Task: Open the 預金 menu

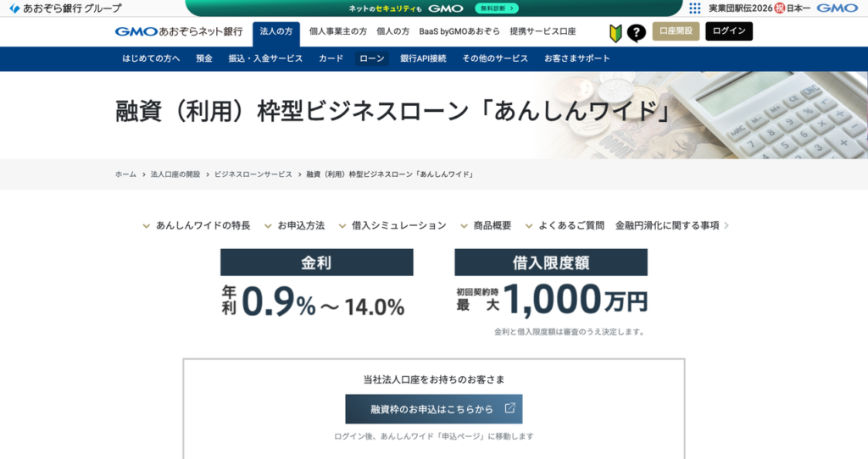Action: click(204, 58)
